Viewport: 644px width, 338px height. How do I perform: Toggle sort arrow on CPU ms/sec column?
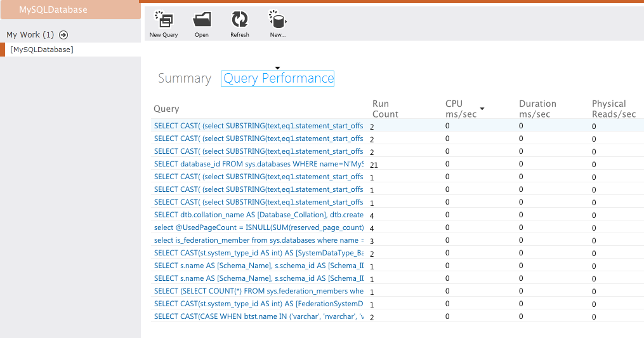coord(482,109)
